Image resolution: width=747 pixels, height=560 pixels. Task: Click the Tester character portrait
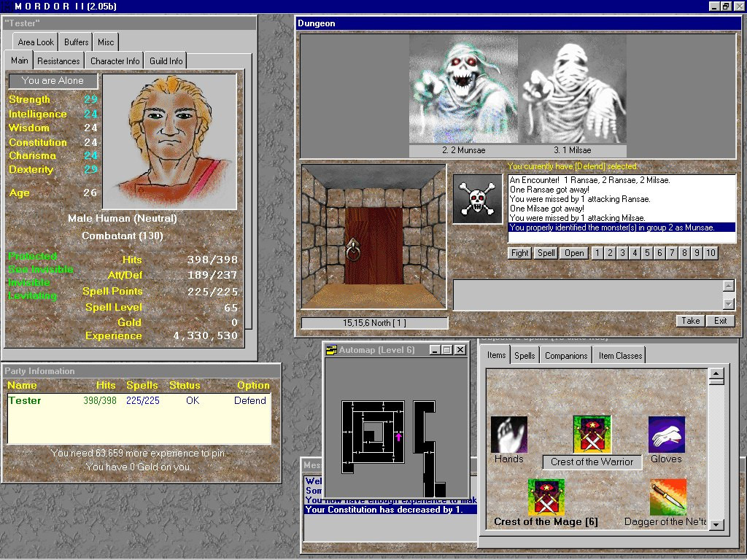tap(169, 141)
